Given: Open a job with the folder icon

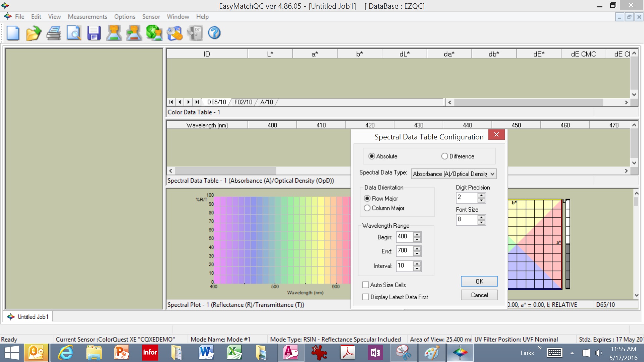Looking at the screenshot, I should (x=33, y=33).
